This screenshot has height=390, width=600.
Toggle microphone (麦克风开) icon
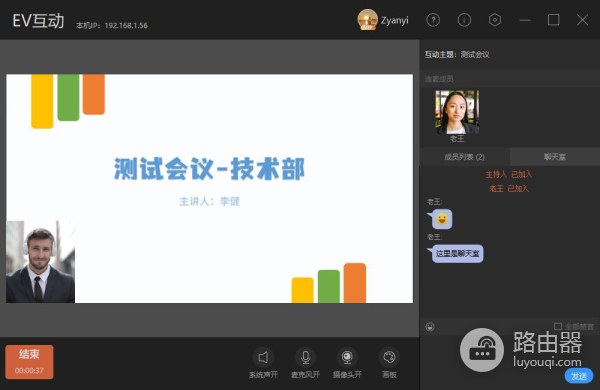[x=305, y=357]
